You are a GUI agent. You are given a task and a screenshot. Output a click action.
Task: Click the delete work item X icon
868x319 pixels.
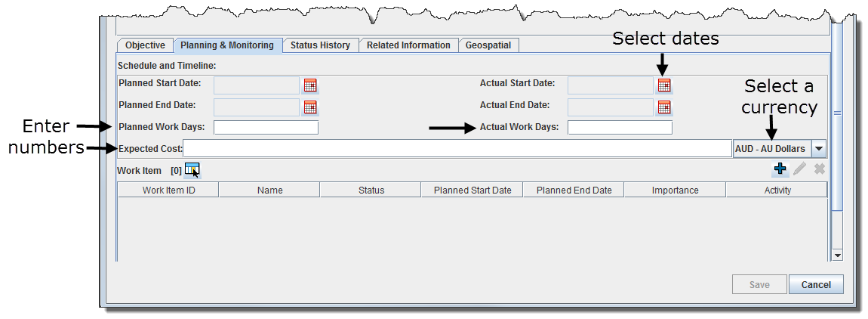(819, 169)
